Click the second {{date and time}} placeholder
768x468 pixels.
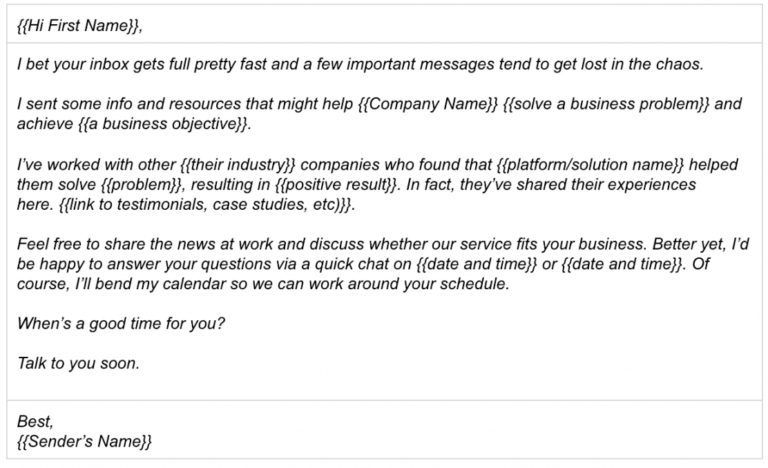[x=621, y=264]
